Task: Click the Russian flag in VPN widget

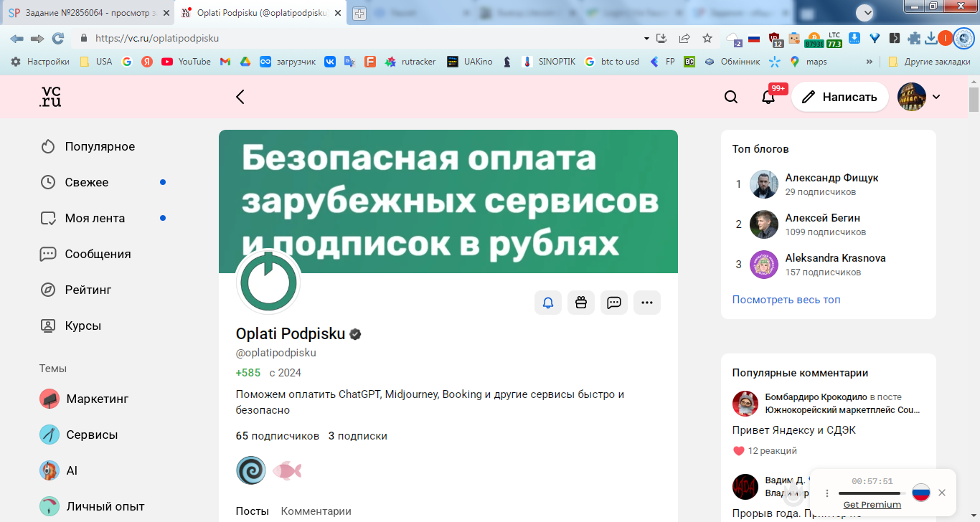Action: (921, 493)
